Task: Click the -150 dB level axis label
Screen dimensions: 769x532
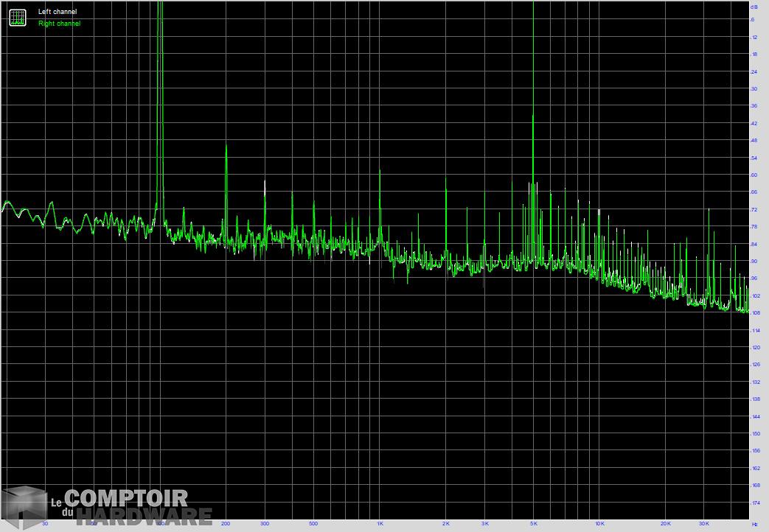Action: [754, 434]
